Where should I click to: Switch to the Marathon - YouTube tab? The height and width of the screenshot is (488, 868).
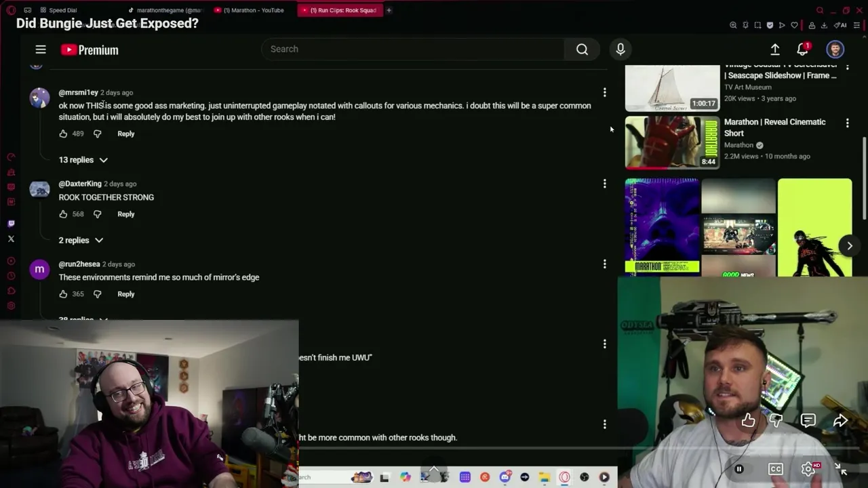click(249, 10)
